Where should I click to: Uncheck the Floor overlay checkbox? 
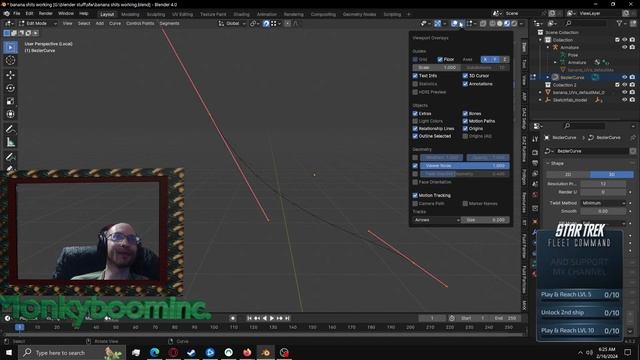click(440, 60)
